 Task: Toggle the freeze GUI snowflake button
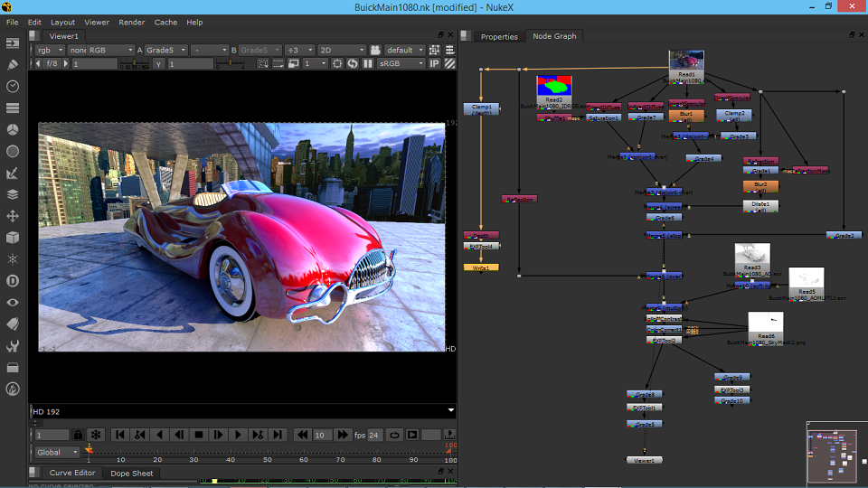96,435
